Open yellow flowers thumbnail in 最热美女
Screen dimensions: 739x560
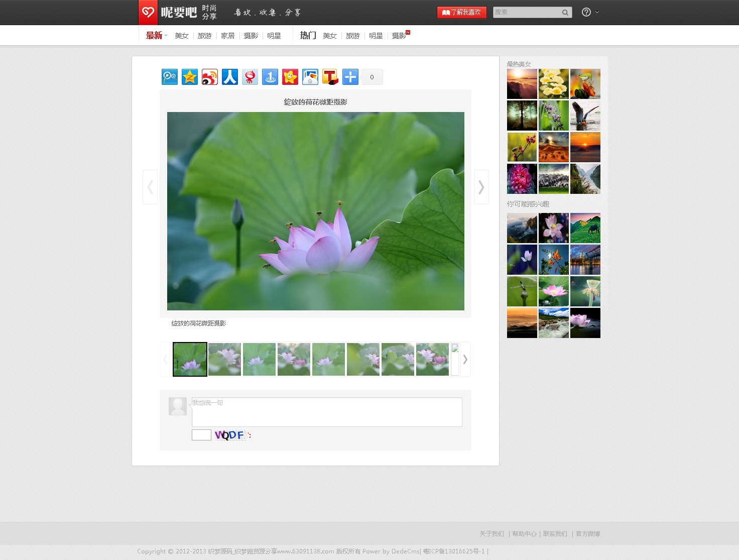(554, 84)
